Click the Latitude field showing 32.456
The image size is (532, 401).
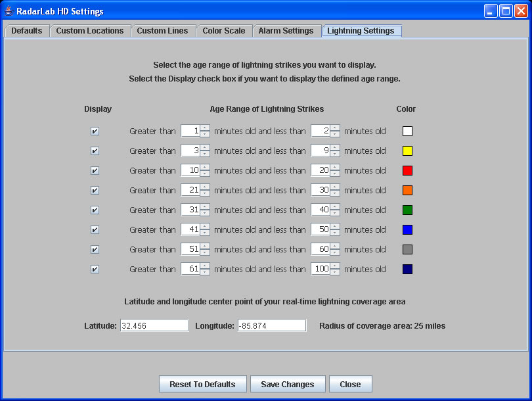pos(154,325)
